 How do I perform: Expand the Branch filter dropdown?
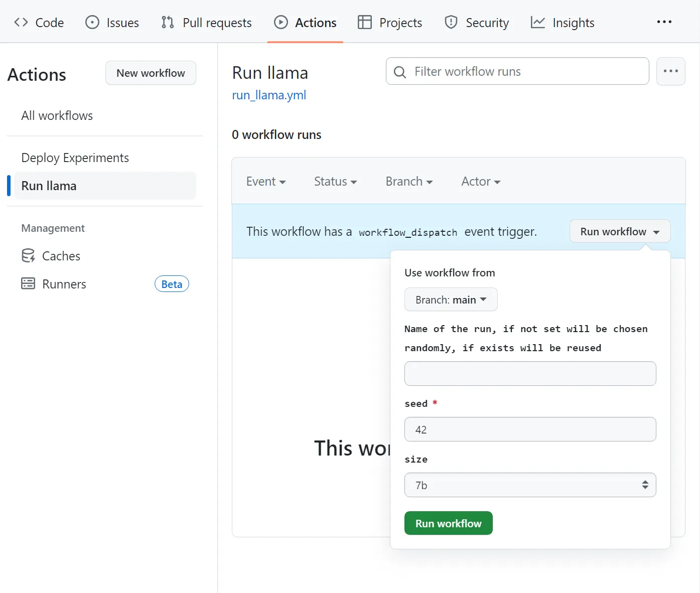[409, 181]
